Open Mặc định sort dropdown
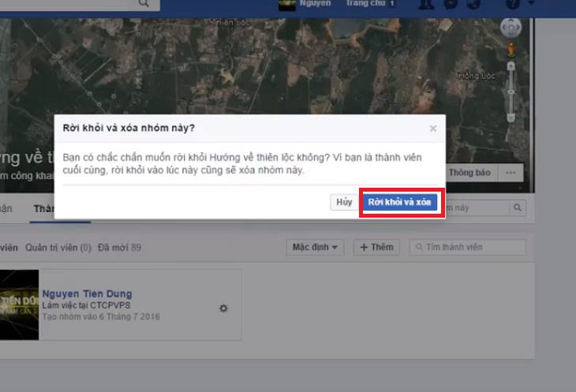Image resolution: width=576 pixels, height=392 pixels. click(x=315, y=248)
